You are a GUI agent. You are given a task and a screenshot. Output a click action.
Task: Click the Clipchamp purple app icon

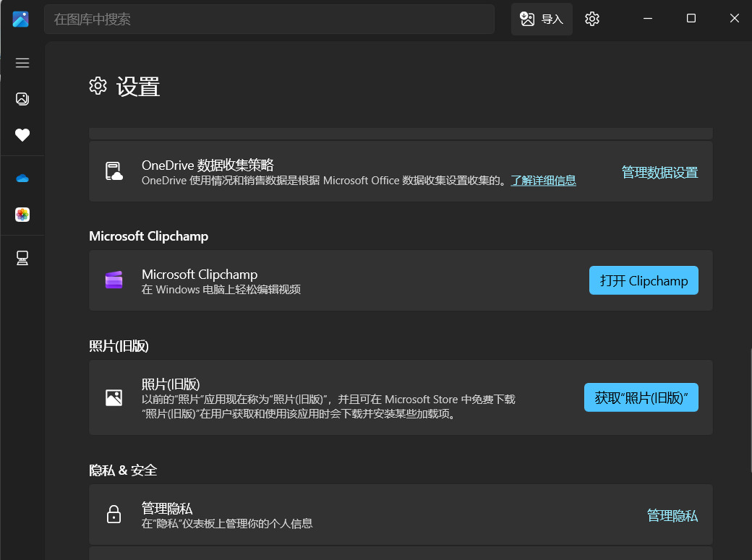point(114,280)
